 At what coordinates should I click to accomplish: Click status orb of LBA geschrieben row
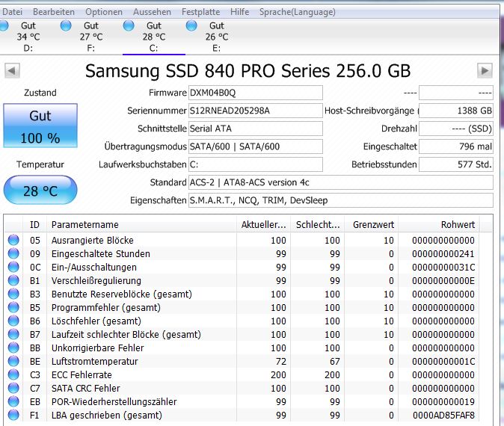13,415
